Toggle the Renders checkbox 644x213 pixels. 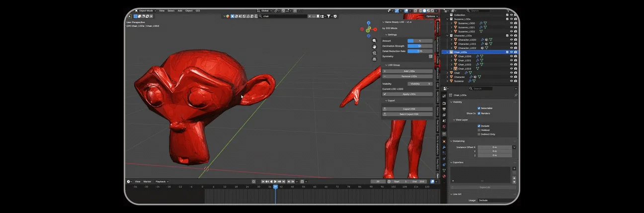tap(479, 113)
